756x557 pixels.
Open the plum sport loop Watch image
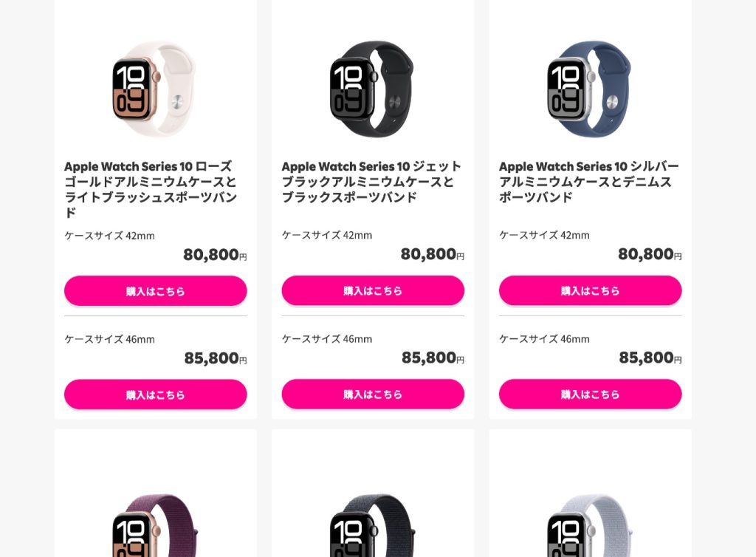click(155, 524)
